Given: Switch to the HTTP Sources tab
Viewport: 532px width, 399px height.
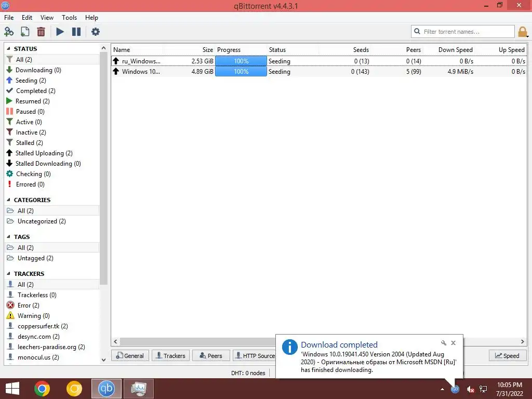Looking at the screenshot, I should 255,355.
